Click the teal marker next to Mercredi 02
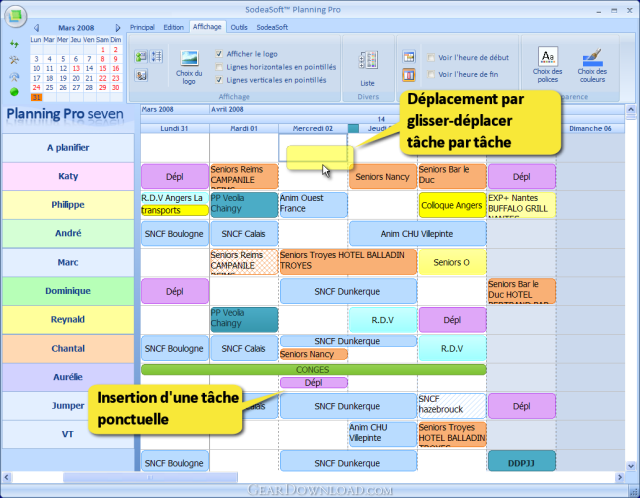This screenshot has height=498, width=640. [353, 129]
